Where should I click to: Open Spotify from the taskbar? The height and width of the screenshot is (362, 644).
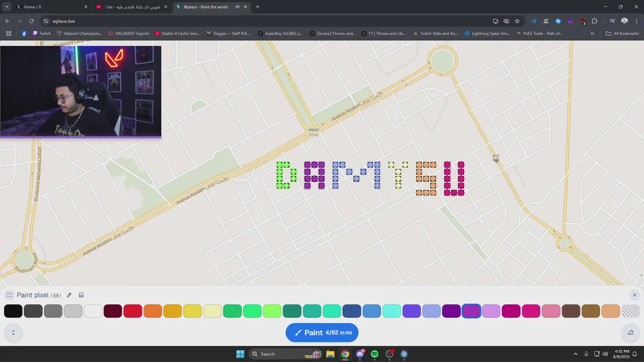[374, 354]
